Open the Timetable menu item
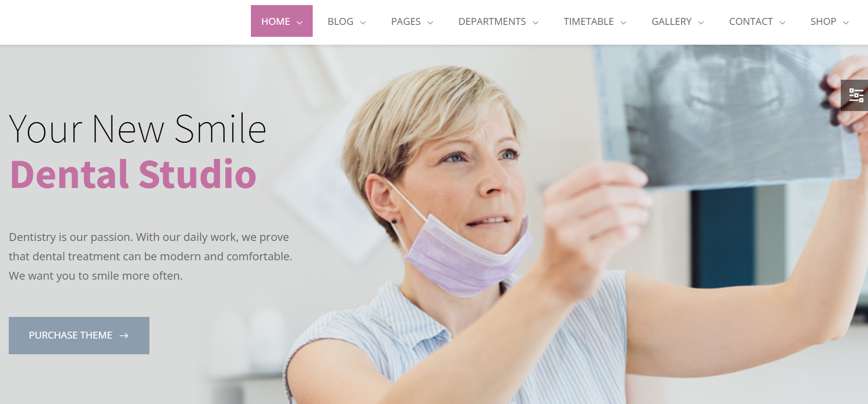Viewport: 868px width, 404px height. pyautogui.click(x=595, y=22)
